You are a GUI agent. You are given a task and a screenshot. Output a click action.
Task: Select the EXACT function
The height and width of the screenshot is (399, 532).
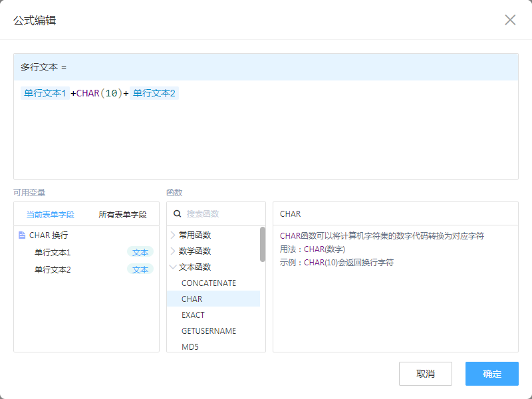193,315
